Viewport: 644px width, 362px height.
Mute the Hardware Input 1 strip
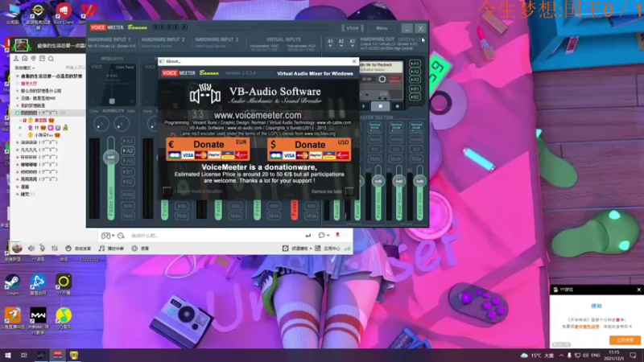[128, 216]
